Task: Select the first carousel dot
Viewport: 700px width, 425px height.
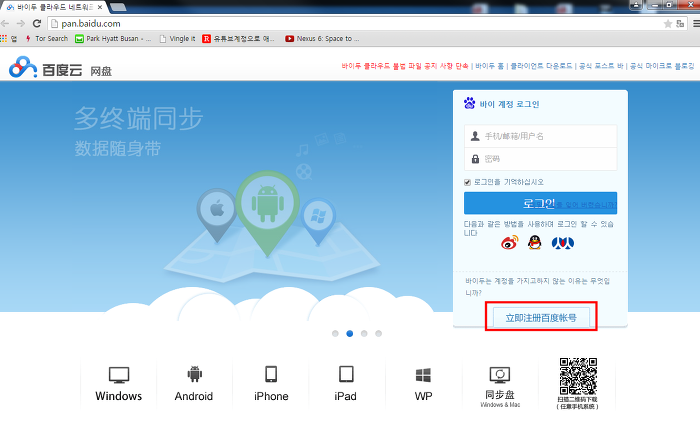Action: 335,333
